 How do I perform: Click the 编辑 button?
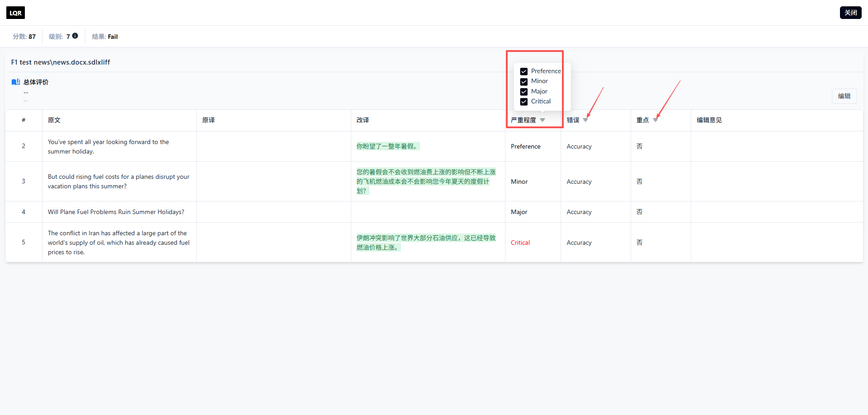point(844,96)
